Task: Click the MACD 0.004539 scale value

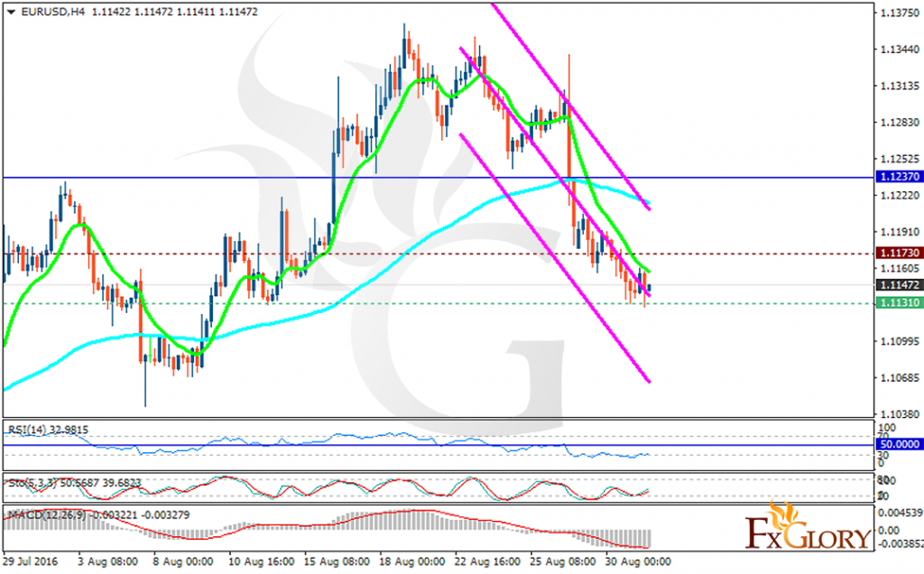Action: [901, 514]
